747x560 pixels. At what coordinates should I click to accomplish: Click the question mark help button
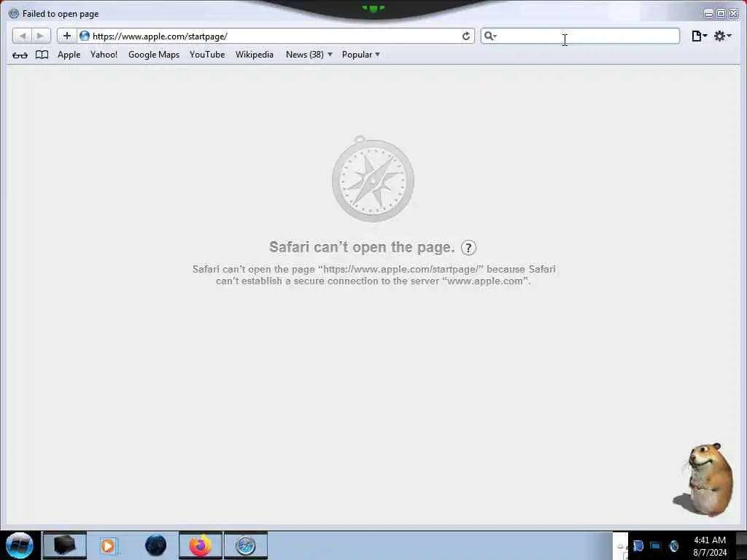[x=469, y=248]
